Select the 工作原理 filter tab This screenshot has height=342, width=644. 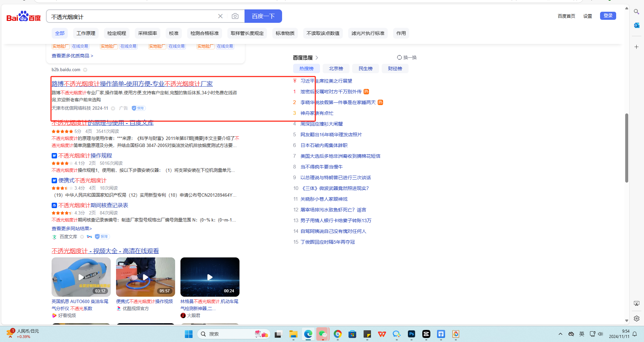[86, 33]
